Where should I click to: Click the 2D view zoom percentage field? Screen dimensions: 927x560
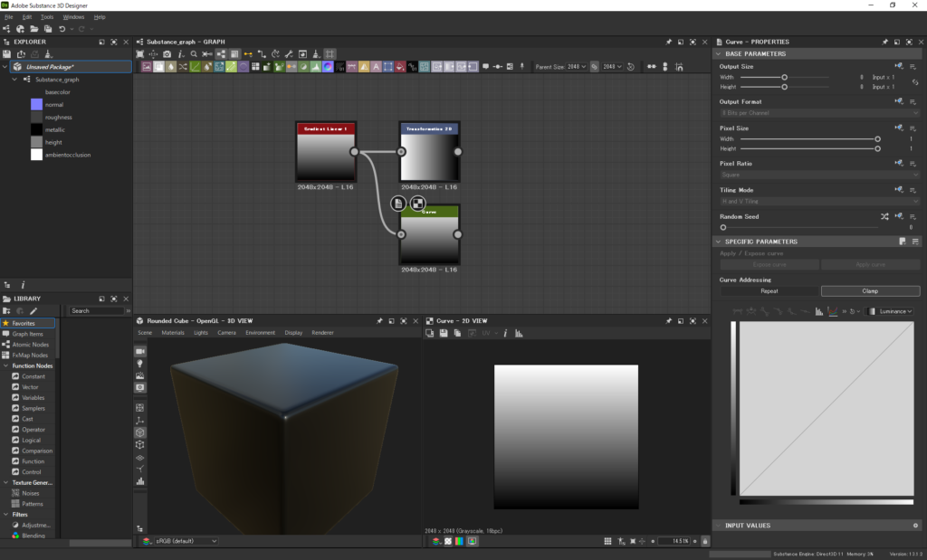pyautogui.click(x=674, y=541)
